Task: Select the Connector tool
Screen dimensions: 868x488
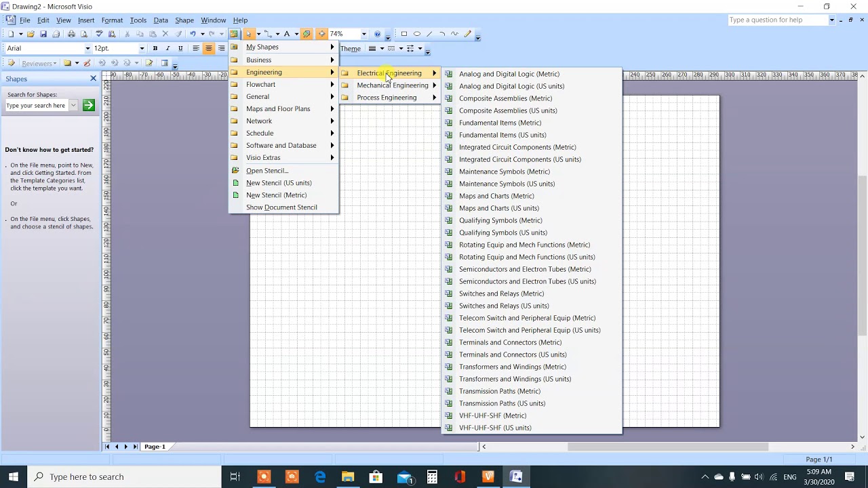Action: click(268, 34)
